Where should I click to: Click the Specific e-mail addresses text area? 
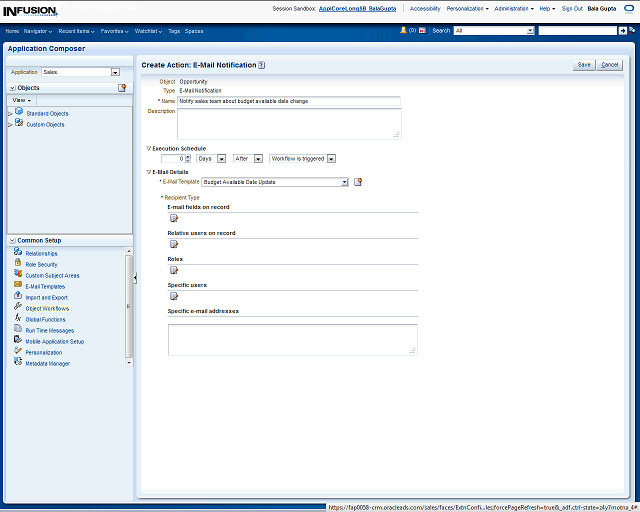point(292,339)
